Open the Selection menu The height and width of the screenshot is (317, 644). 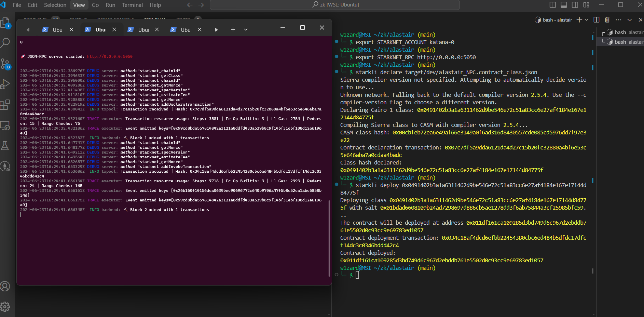[x=55, y=5]
